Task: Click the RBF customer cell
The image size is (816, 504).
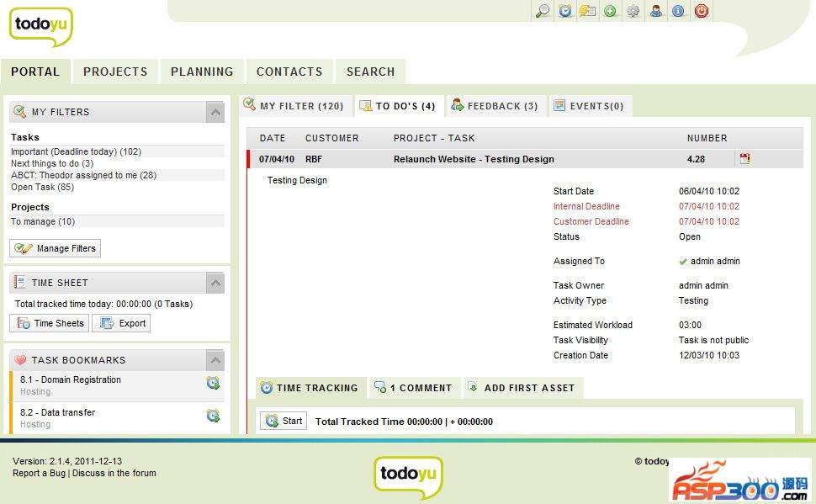Action: (313, 159)
